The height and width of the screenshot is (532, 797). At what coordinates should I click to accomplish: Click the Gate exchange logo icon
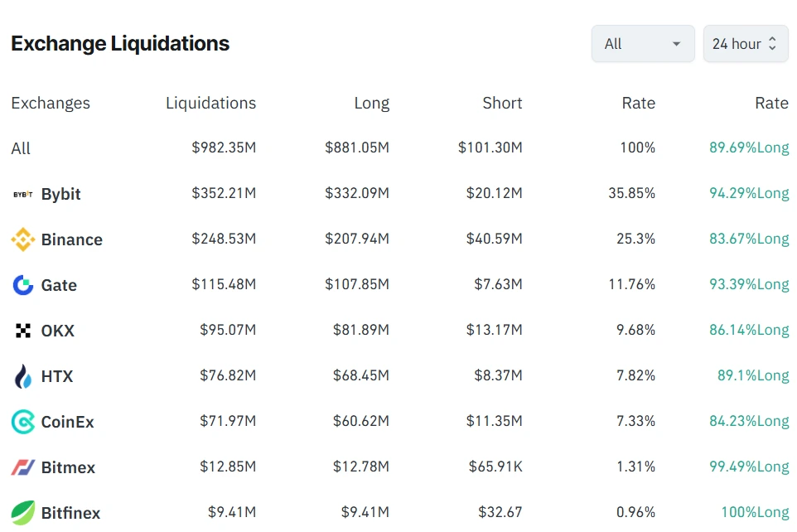click(x=22, y=285)
